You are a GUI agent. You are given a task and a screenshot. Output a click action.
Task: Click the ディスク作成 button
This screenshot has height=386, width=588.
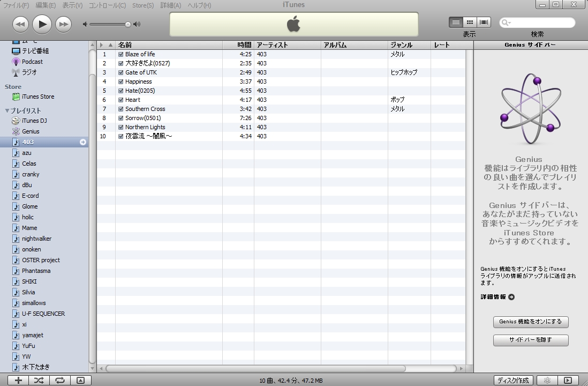coord(513,380)
